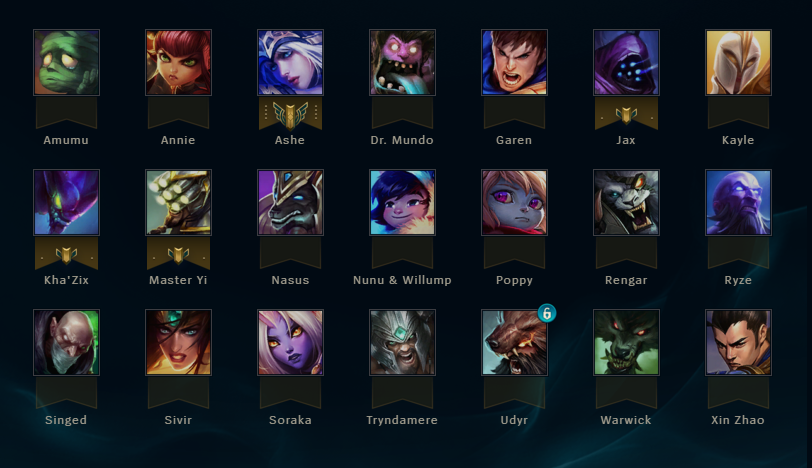Screen dimensions: 812x468
Task: Click Udyr's level 6 mastery badge
Action: [x=546, y=313]
